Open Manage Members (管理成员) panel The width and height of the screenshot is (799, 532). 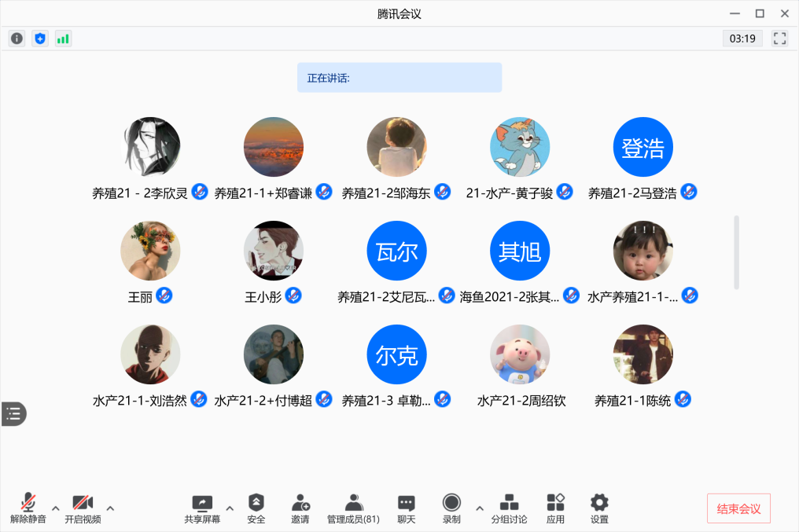click(x=353, y=508)
